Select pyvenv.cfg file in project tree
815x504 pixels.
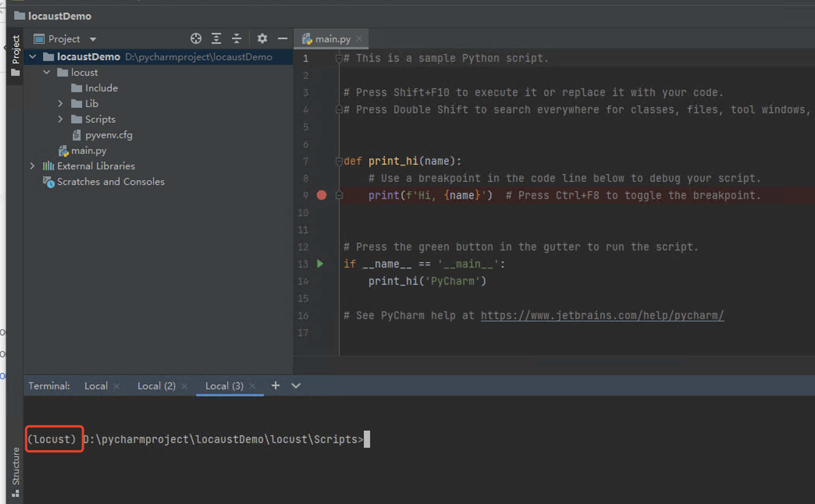(109, 135)
